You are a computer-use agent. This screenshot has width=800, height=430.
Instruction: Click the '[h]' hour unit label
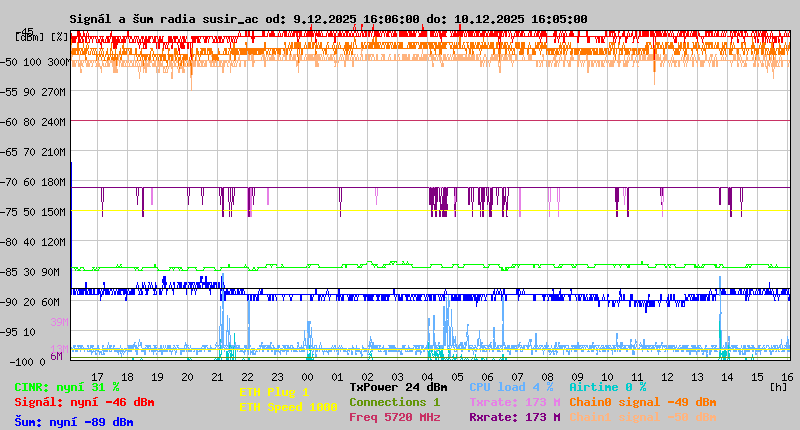(779, 387)
